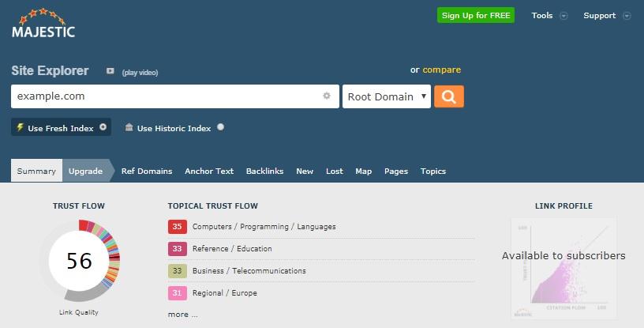Click the play video icon
Image resolution: width=644 pixels, height=328 pixels.
(x=110, y=71)
